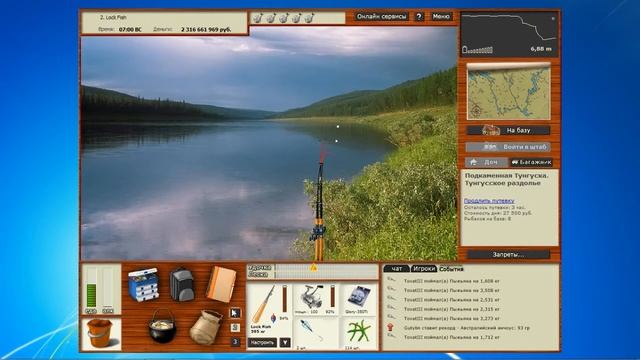The image size is (640, 360).
Task: Click the yellow marker on tension bar
Action: click(x=313, y=268)
